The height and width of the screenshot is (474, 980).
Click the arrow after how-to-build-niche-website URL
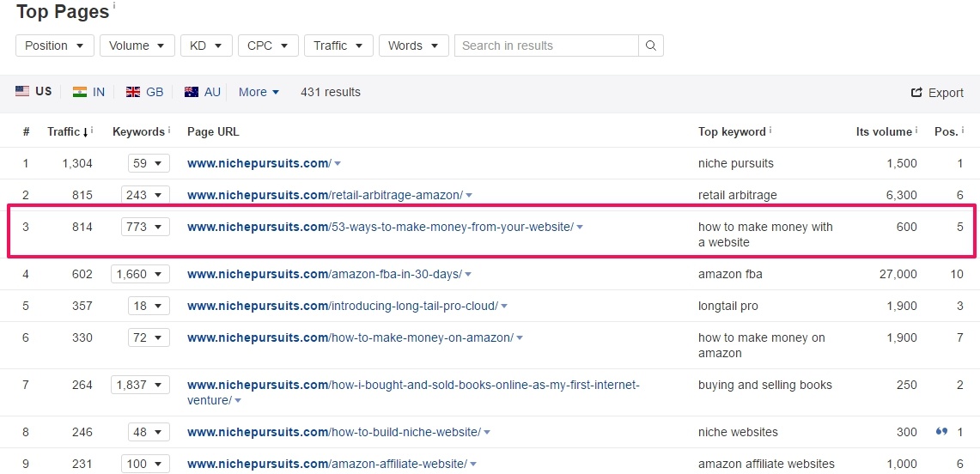coord(487,433)
